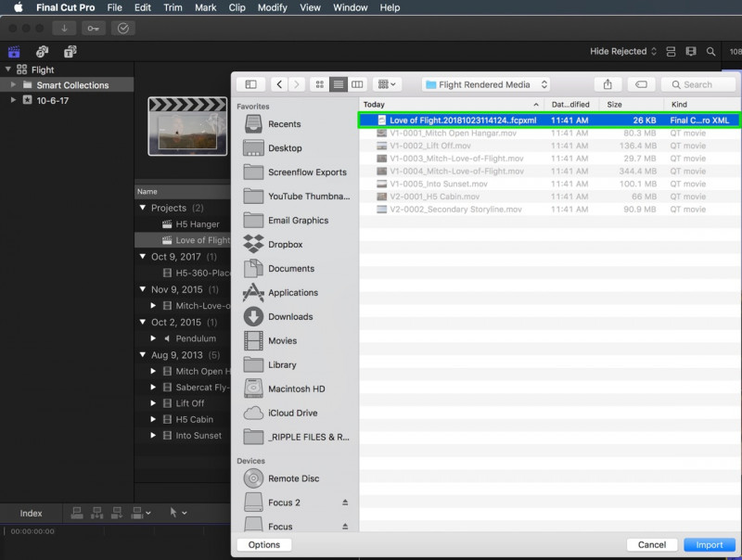
Task: Click the connect clip to storyline icon
Action: click(x=77, y=513)
